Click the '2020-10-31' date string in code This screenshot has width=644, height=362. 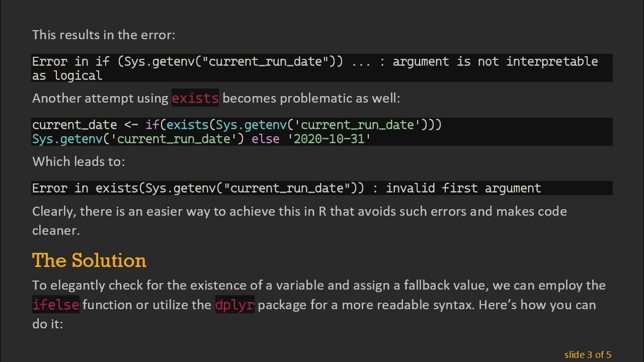329,138
